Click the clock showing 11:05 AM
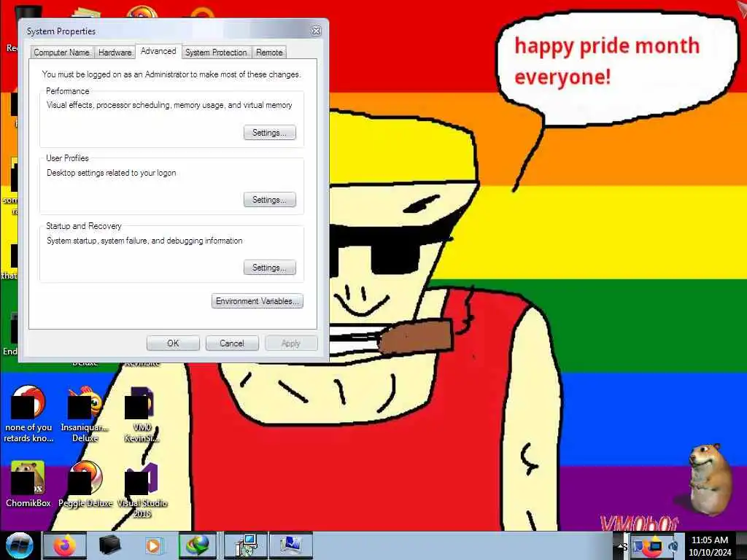This screenshot has height=560, width=747. click(x=710, y=546)
